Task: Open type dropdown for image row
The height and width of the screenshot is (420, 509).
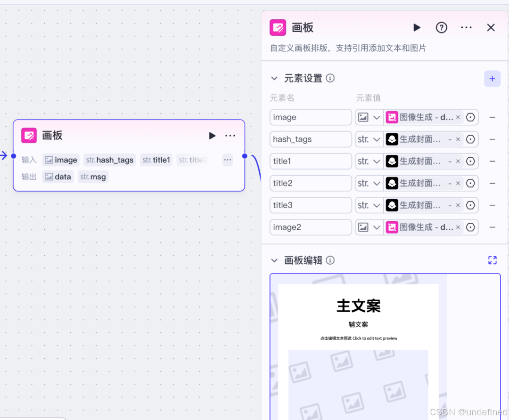Action: click(x=369, y=117)
